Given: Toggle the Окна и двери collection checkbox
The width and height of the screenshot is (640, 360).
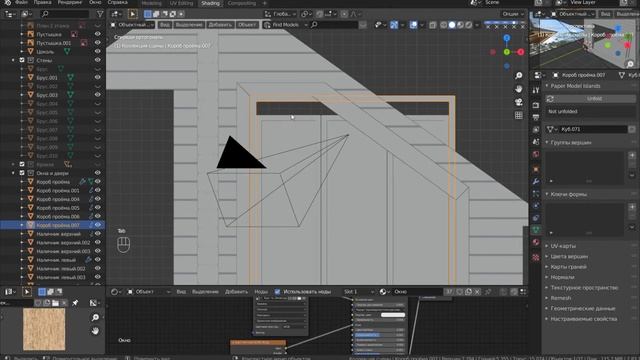Looking at the screenshot, I should 22,173.
